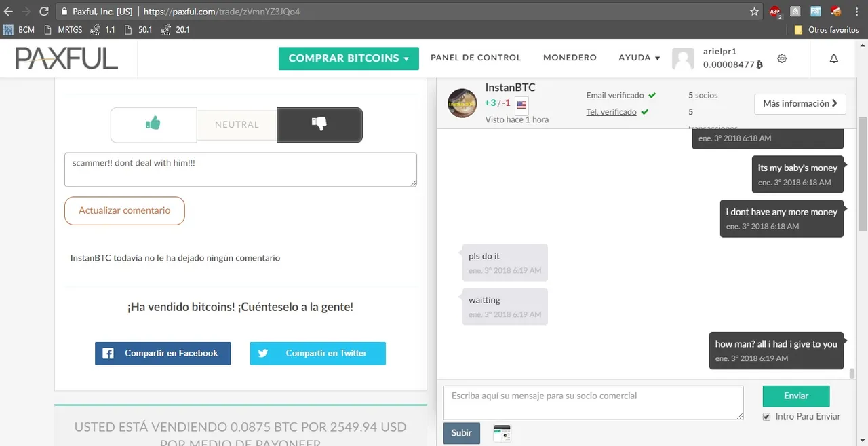Click the 'i dont have any more money' message
This screenshot has width=868, height=446.
[x=782, y=218]
